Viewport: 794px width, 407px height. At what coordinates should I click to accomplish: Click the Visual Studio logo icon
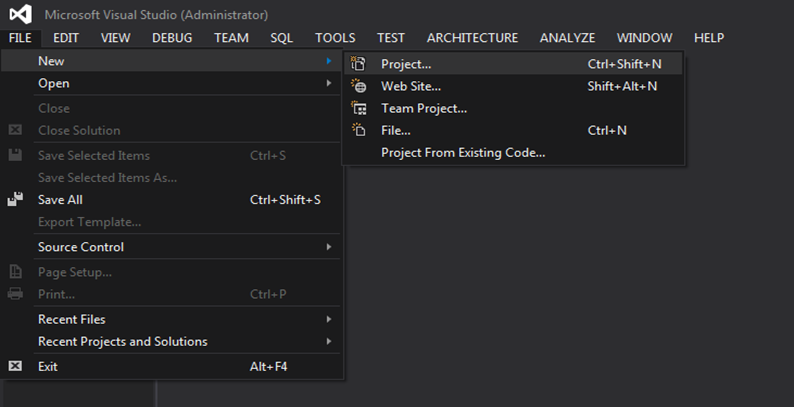pos(20,14)
